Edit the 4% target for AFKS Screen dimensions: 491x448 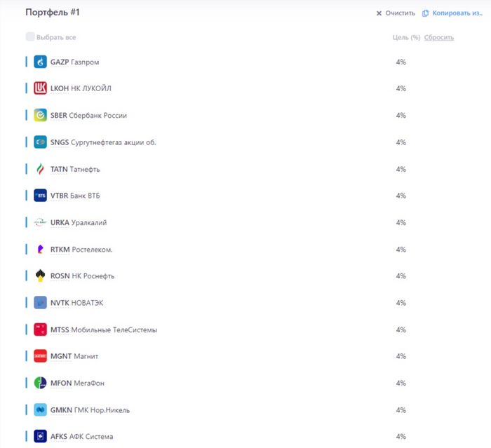click(x=401, y=436)
